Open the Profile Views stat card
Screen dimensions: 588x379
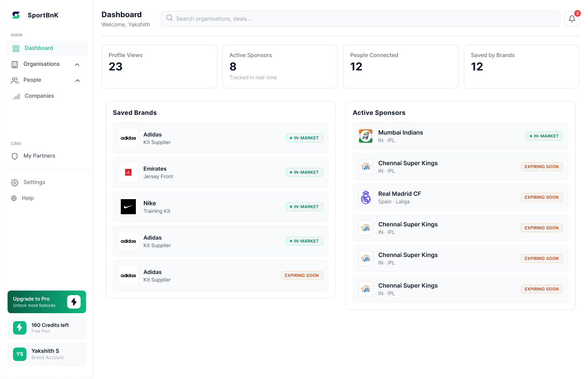click(x=159, y=66)
